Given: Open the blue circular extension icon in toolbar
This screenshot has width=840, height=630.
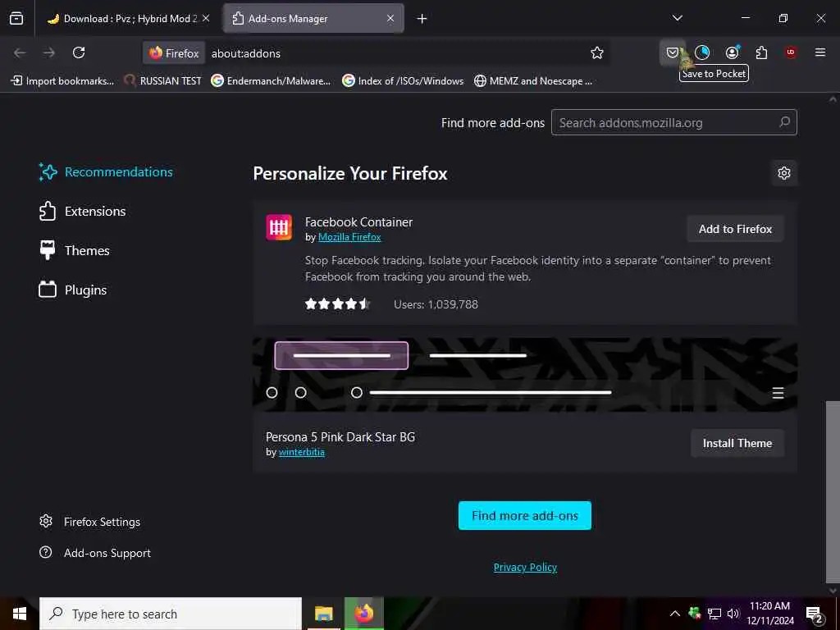Looking at the screenshot, I should click(x=702, y=52).
